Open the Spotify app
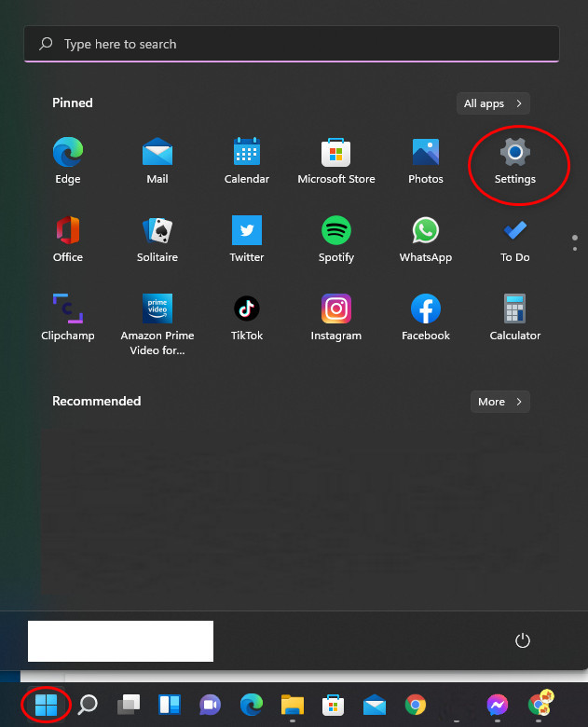Screen dimensions: 588x727 pyautogui.click(x=336, y=239)
